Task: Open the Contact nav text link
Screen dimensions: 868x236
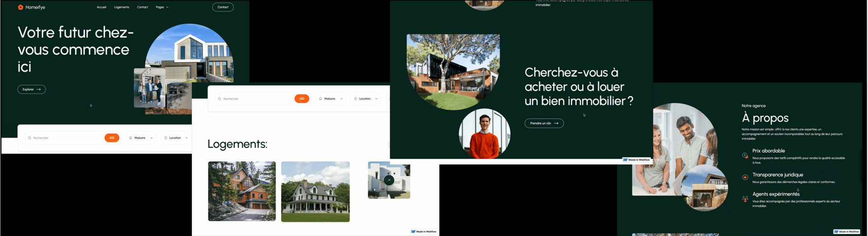Action: pyautogui.click(x=142, y=7)
